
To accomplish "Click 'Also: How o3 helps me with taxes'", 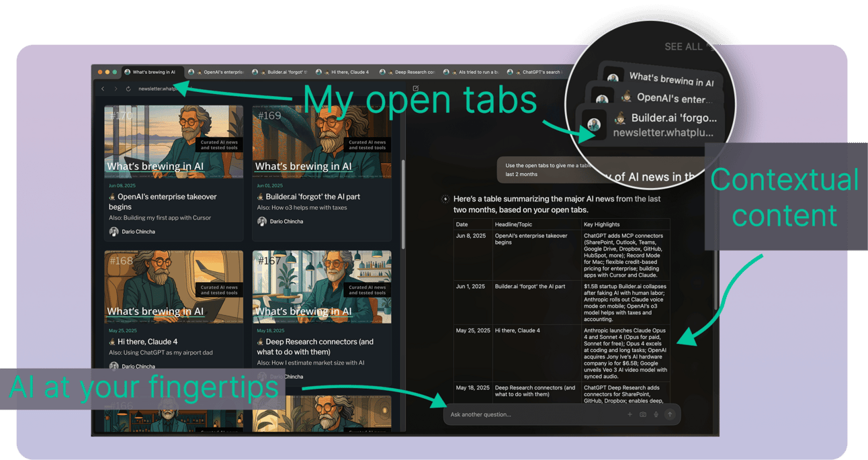I will (302, 208).
